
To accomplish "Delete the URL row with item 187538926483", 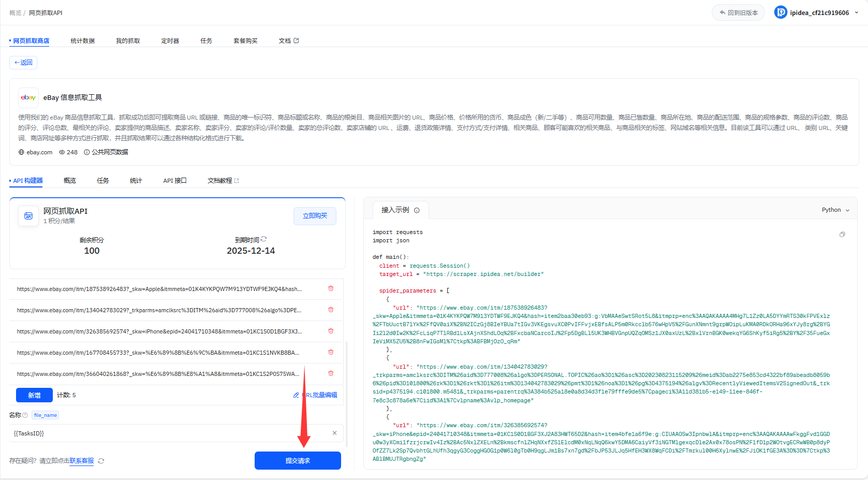I will pos(331,288).
